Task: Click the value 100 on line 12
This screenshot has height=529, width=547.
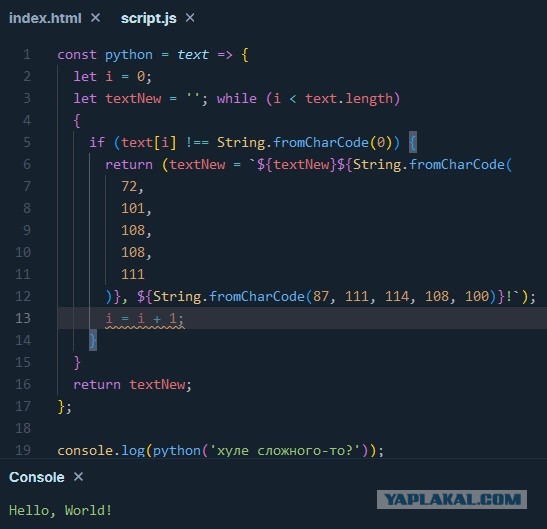Action: click(x=477, y=297)
